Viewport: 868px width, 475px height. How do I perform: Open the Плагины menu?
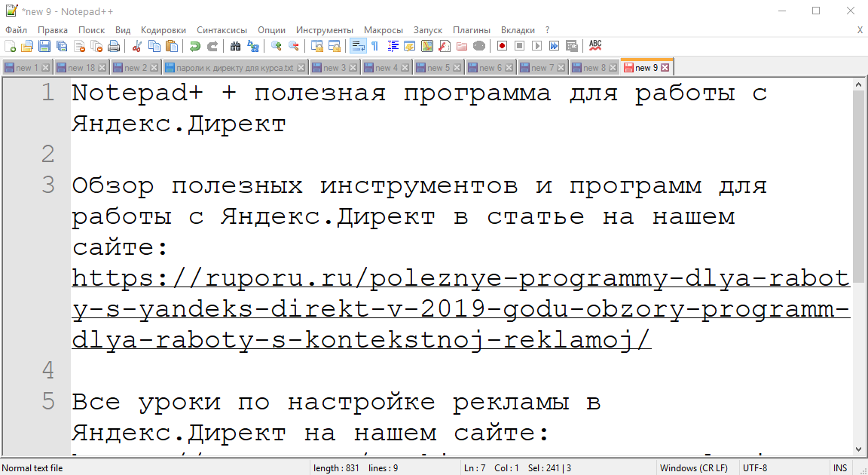472,30
